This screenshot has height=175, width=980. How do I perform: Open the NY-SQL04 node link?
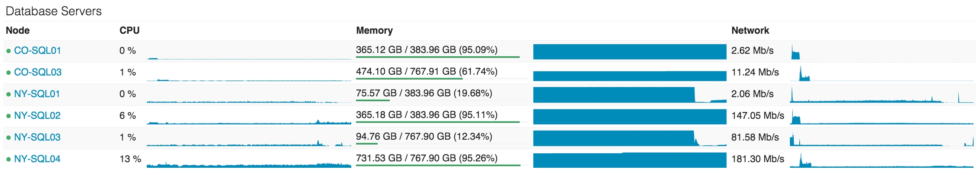point(37,159)
